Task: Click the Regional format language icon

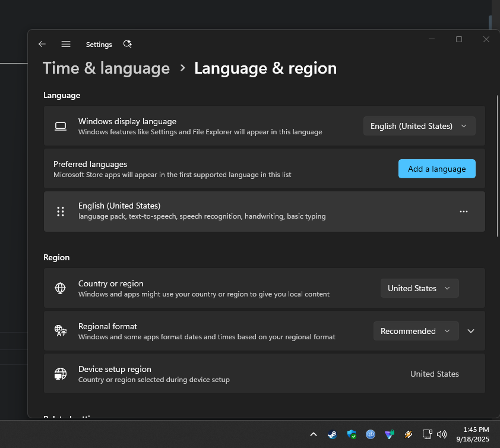Action: (61, 330)
